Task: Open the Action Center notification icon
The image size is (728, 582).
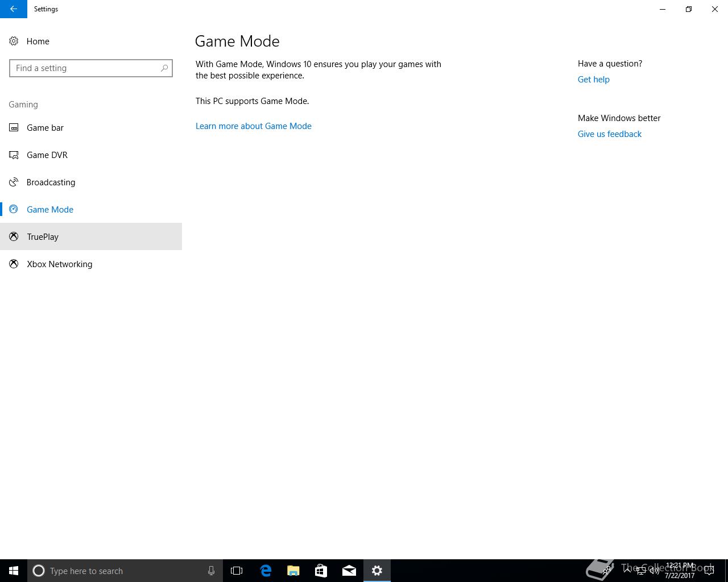Action: 709,571
